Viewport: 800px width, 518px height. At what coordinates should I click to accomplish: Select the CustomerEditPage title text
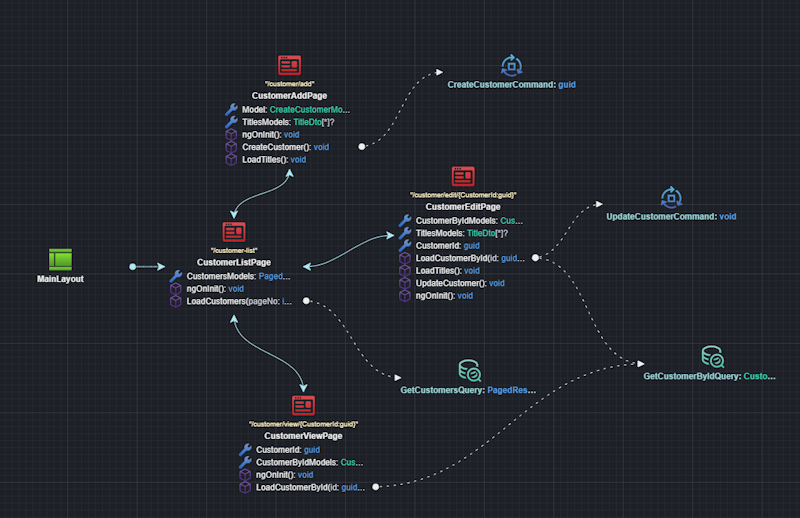463,207
